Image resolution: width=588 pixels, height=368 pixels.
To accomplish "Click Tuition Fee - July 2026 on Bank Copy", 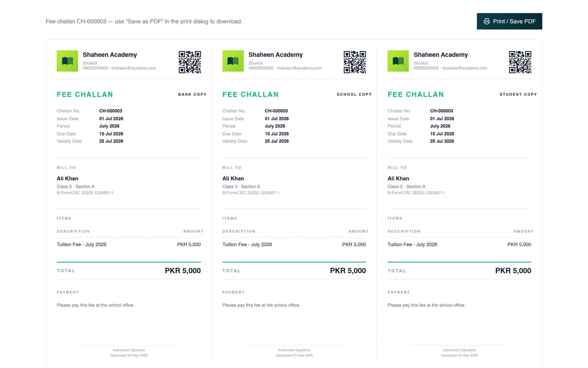I will pyautogui.click(x=82, y=244).
